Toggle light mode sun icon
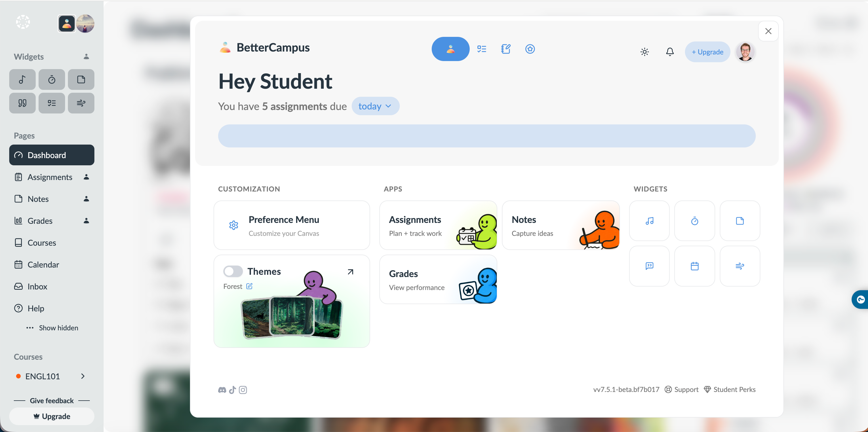Image resolution: width=868 pixels, height=432 pixels. tap(644, 52)
